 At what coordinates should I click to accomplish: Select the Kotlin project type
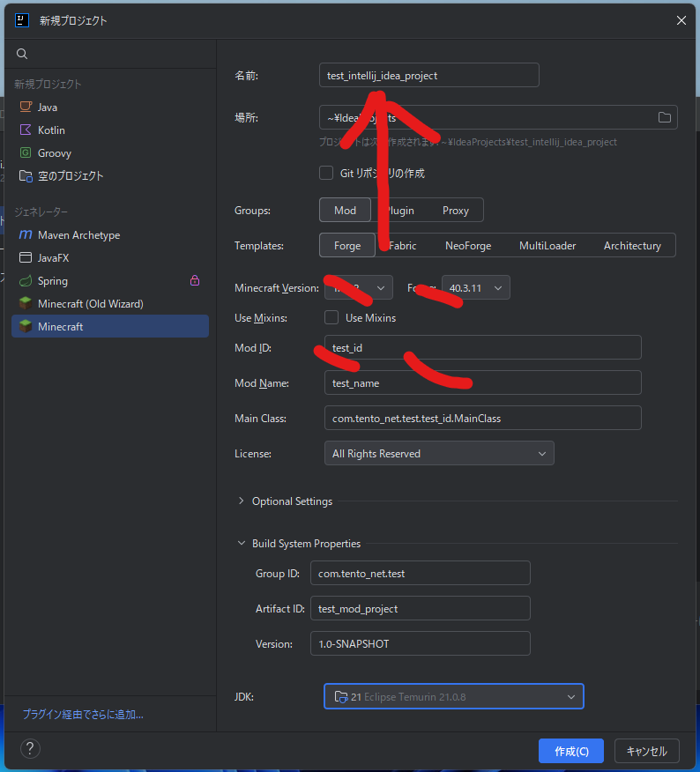[x=51, y=130]
